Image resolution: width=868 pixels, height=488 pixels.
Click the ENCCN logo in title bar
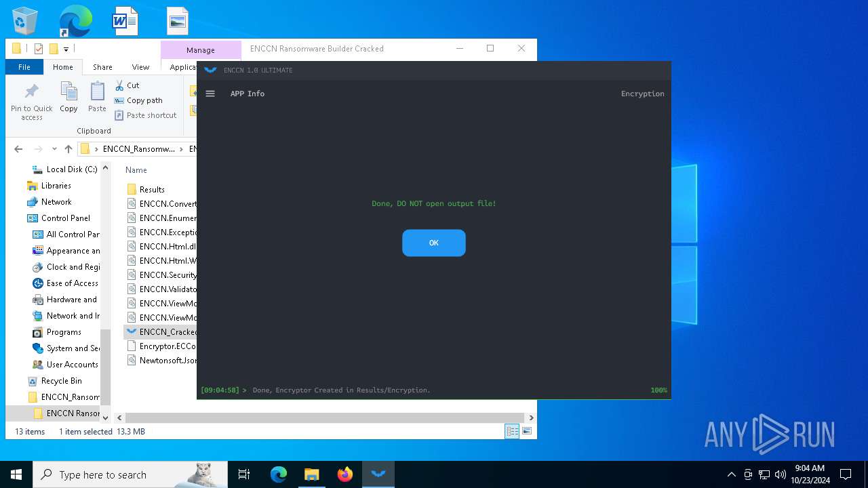(211, 70)
